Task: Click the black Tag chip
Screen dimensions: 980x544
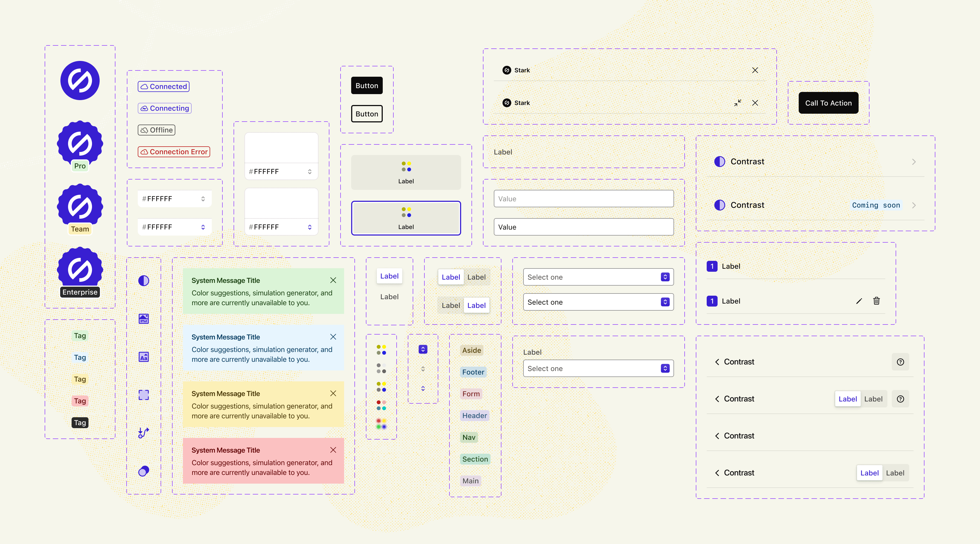Action: pyautogui.click(x=80, y=423)
